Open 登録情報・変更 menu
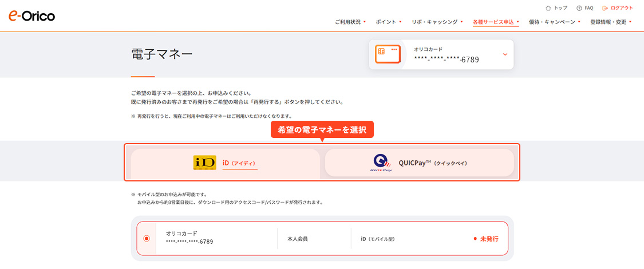The image size is (644, 269). (x=611, y=22)
